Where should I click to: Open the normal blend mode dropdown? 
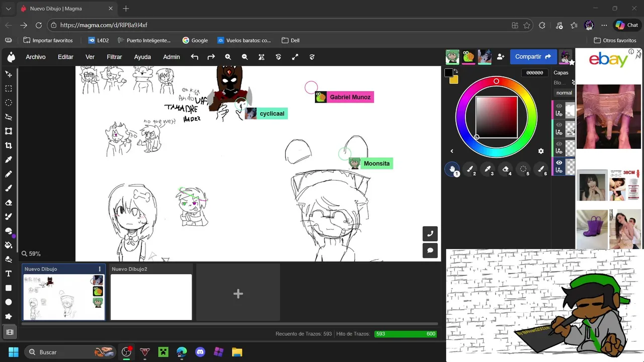(x=564, y=93)
